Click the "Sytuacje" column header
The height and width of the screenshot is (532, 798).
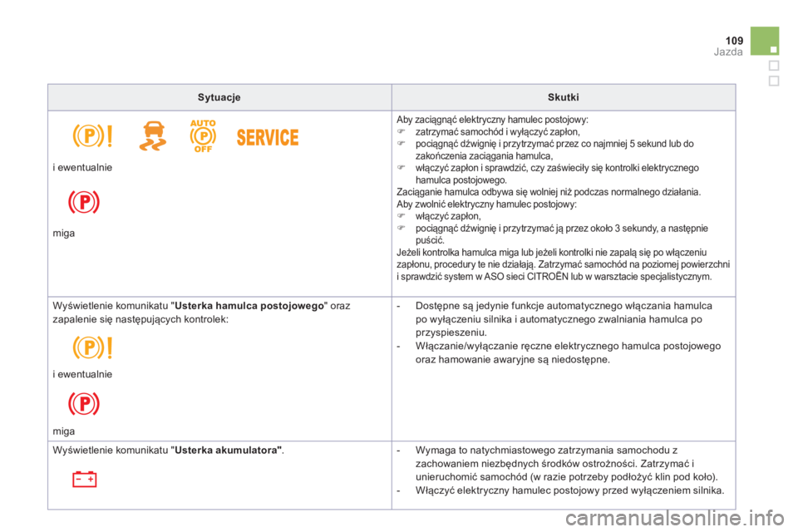(219, 97)
